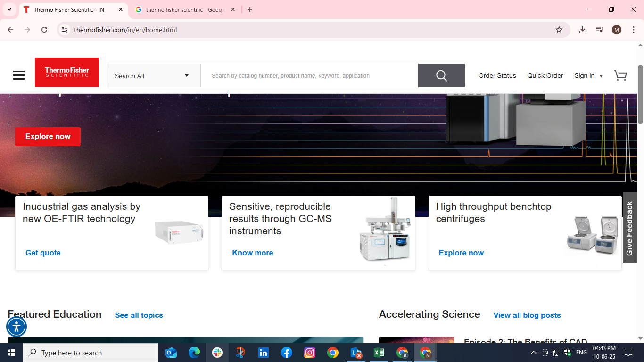644x362 pixels.
Task: Open Quick Order
Action: [545, 75]
